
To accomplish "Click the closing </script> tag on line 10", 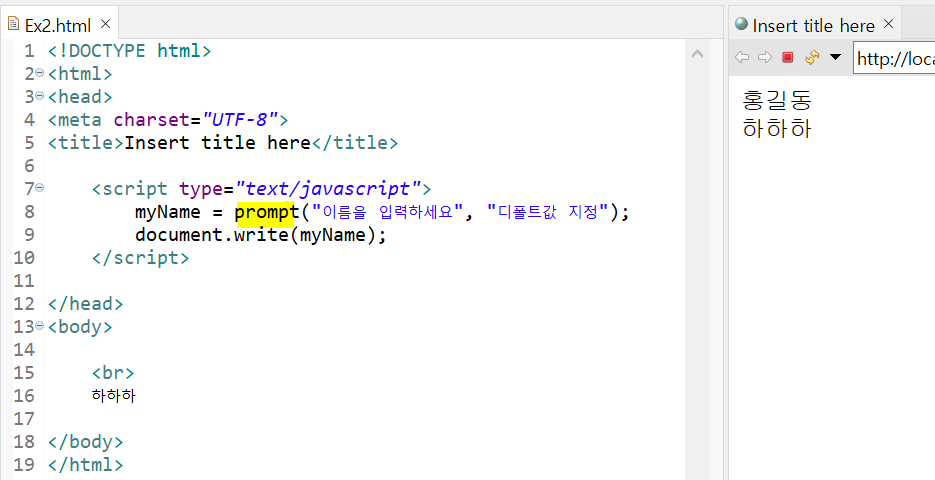I will pos(141,258).
